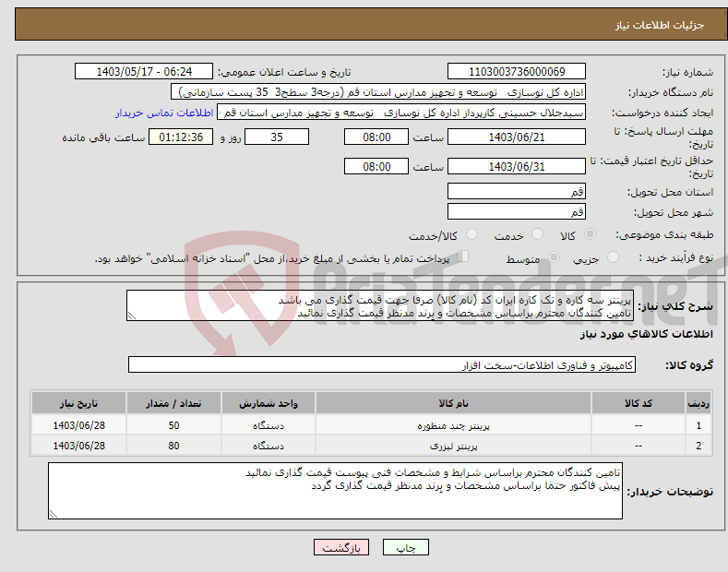The width and height of the screenshot is (728, 572).
Task: Click the price validity time 08:00 field
Action: (376, 166)
